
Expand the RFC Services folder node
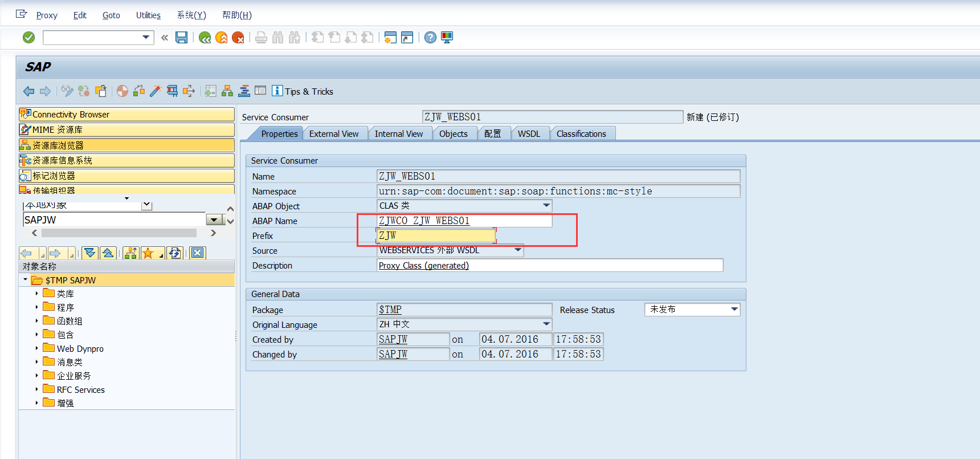pyautogui.click(x=37, y=389)
